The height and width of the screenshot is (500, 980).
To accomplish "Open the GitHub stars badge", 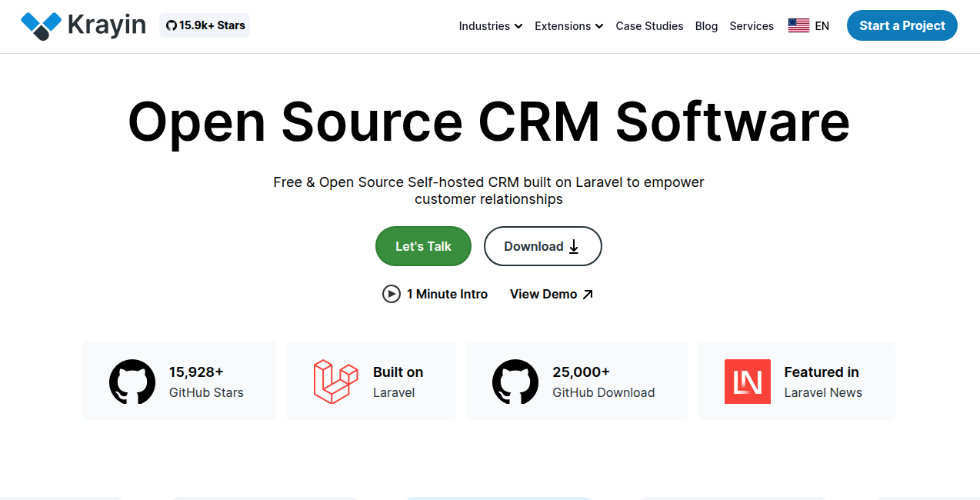I will 204,25.
